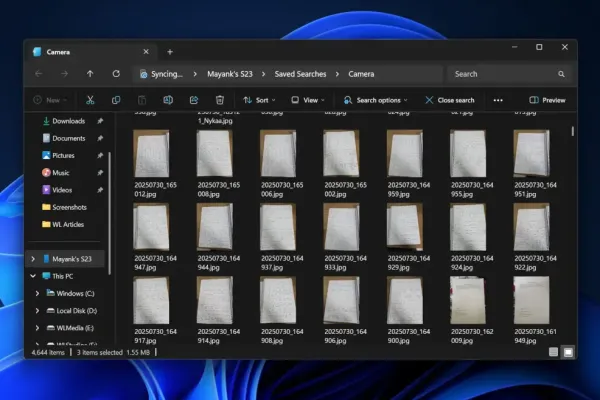Open Documents in the sidebar
The height and width of the screenshot is (400, 600).
tap(68, 138)
